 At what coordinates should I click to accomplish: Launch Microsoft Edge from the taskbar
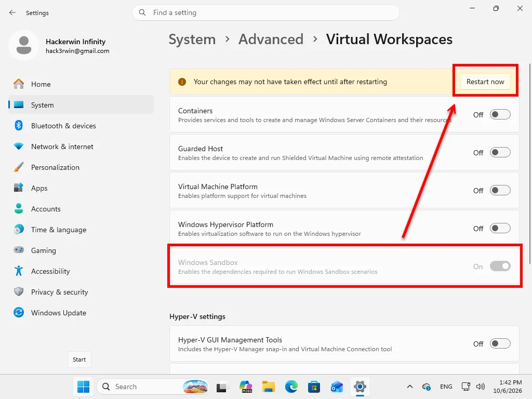coord(291,387)
